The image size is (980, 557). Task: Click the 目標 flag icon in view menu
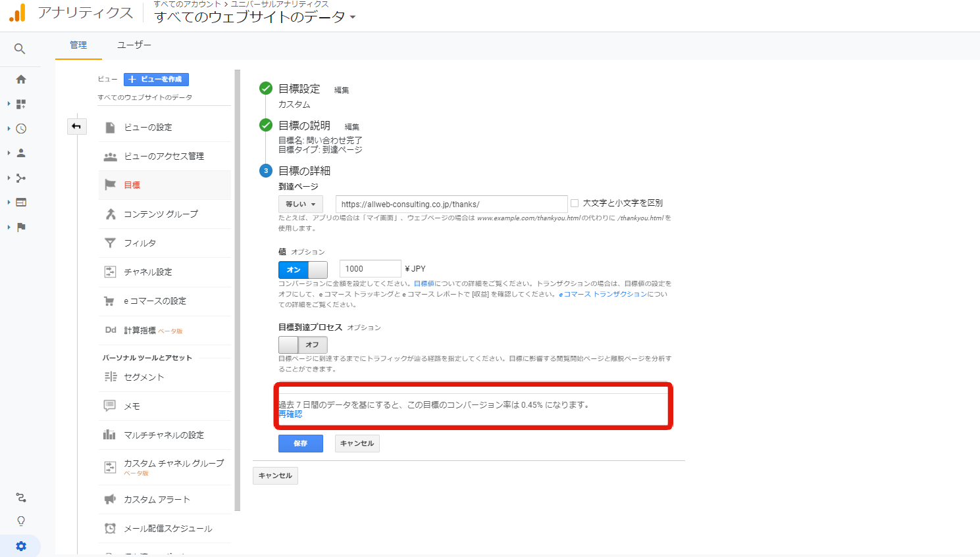coord(110,185)
